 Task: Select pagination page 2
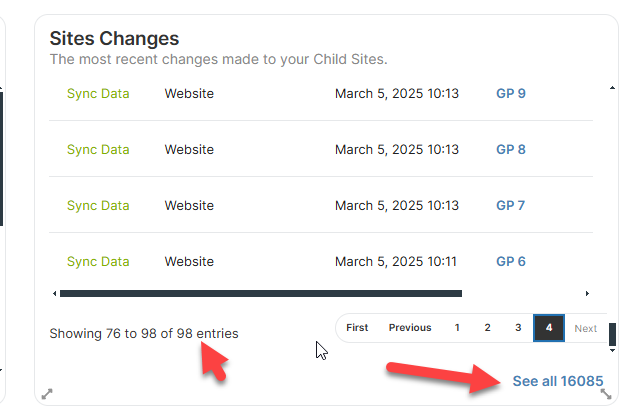coord(488,328)
